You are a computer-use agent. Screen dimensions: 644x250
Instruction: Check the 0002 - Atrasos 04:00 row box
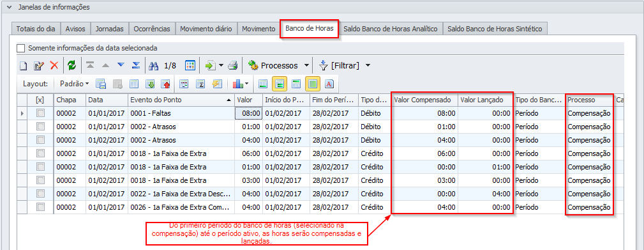[x=40, y=140]
